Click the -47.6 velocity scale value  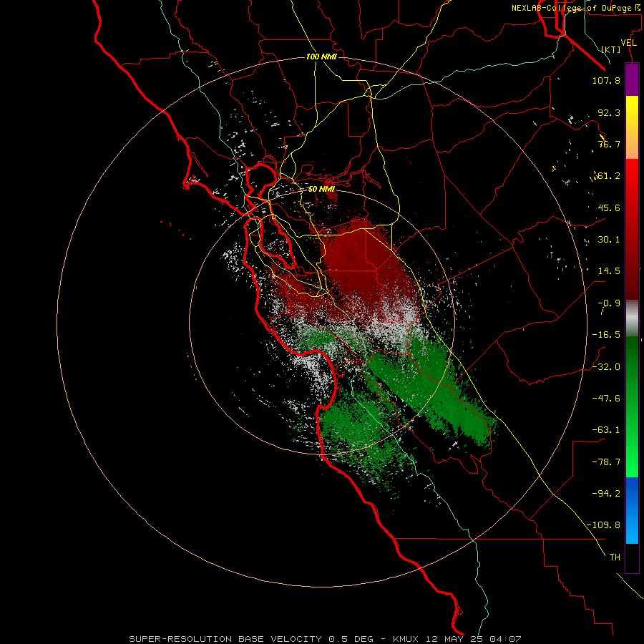[606, 399]
